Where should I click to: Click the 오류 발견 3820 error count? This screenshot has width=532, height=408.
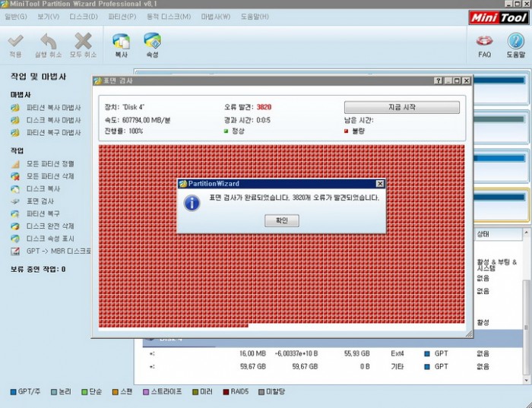264,107
